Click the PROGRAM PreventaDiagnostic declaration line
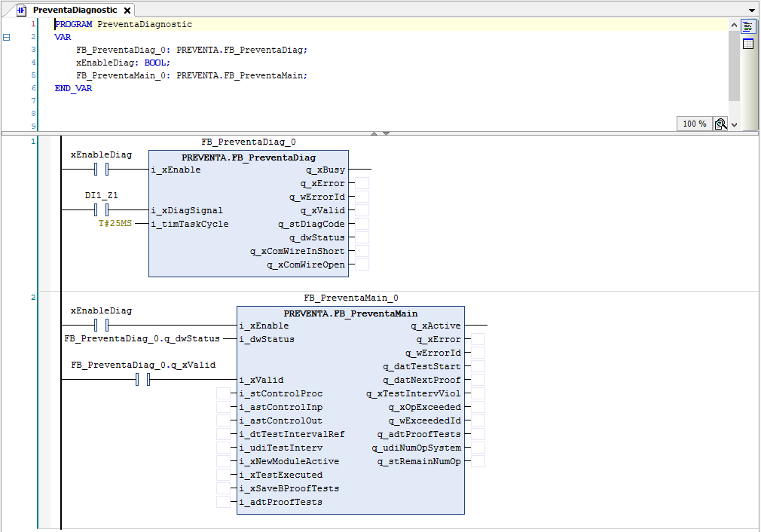This screenshot has width=761, height=532. [124, 24]
